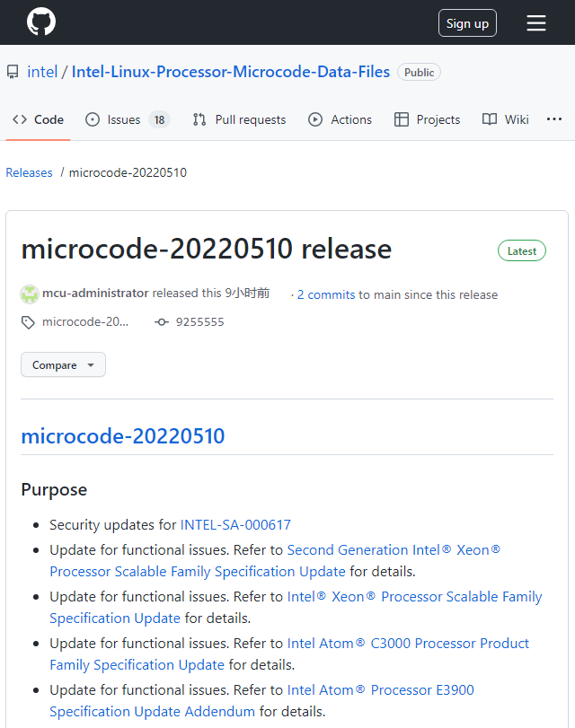Open mcu-administrator profile link
This screenshot has height=728, width=575.
tap(95, 294)
